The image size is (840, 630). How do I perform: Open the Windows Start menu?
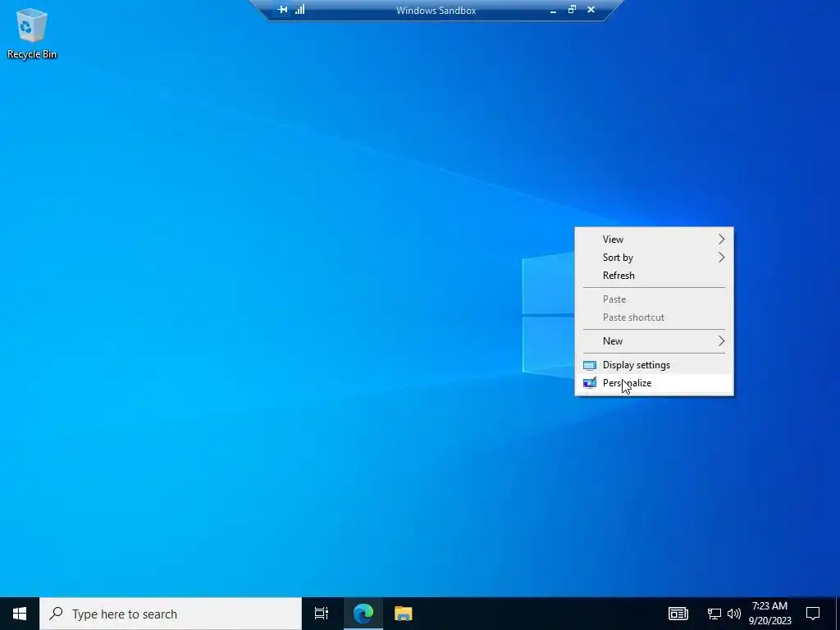click(x=20, y=614)
